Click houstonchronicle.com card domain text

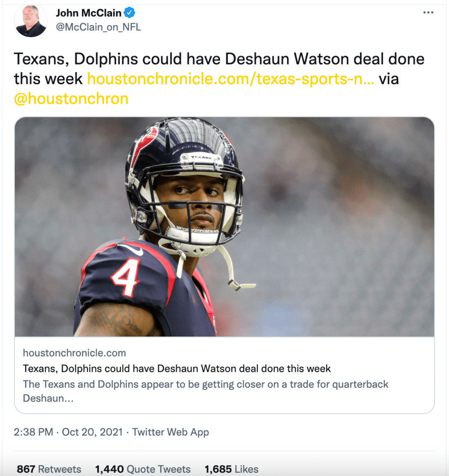click(x=74, y=353)
